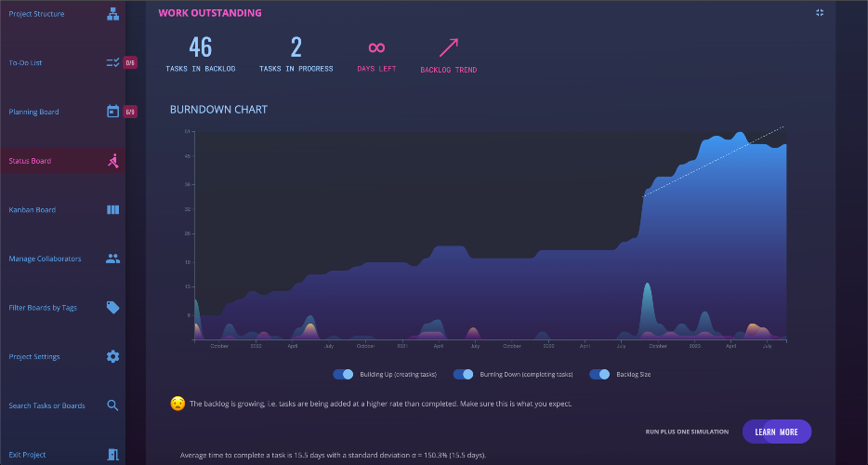Select Status Board menu item
Image resolution: width=868 pixels, height=465 pixels.
(x=30, y=161)
